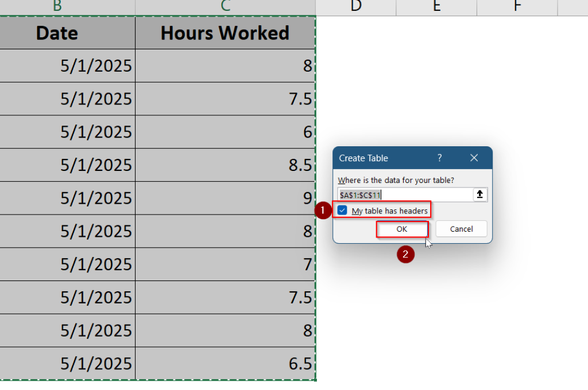Click the range selector collapse icon
The image size is (588, 390).
click(x=480, y=194)
